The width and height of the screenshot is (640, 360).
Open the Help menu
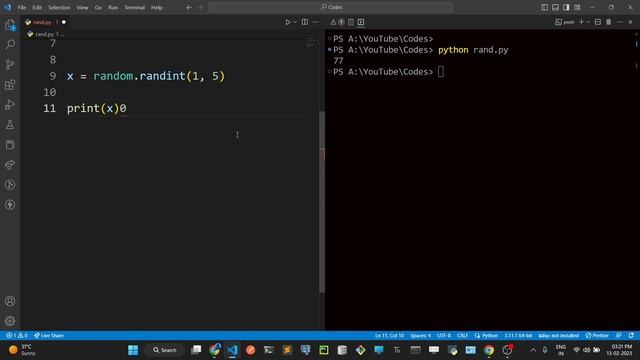(x=157, y=7)
